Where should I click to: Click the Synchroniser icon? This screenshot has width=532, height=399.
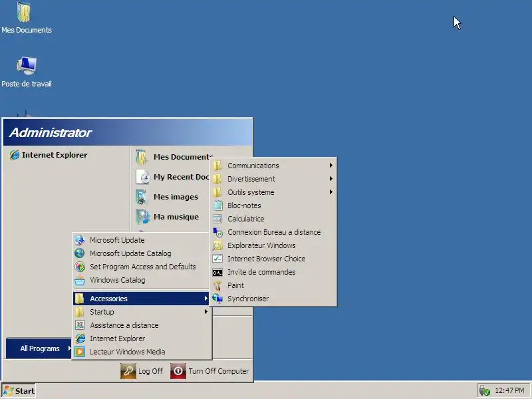[217, 299]
